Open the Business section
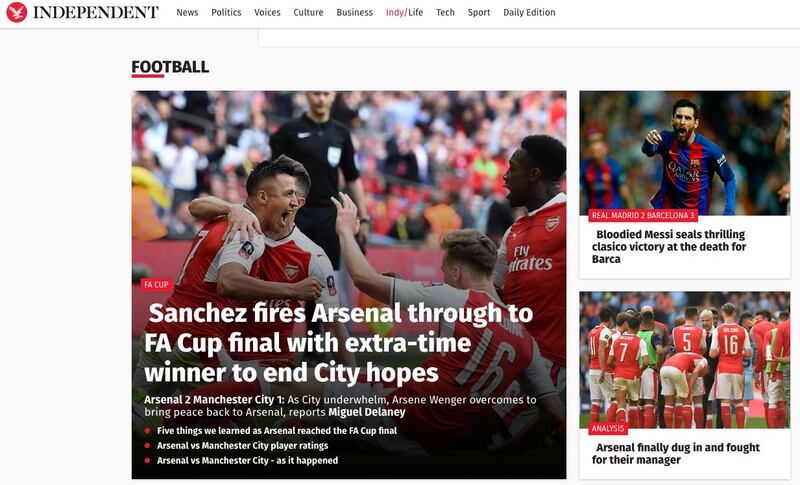 coord(355,12)
